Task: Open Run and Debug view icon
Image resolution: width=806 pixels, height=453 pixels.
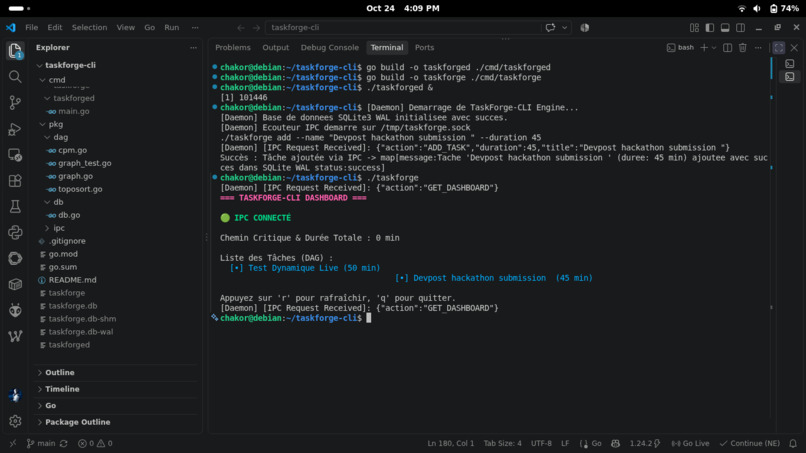Action: (15, 129)
